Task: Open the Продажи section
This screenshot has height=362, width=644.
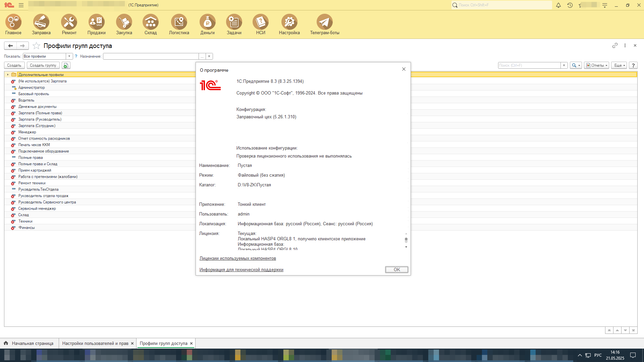Action: coord(97,25)
